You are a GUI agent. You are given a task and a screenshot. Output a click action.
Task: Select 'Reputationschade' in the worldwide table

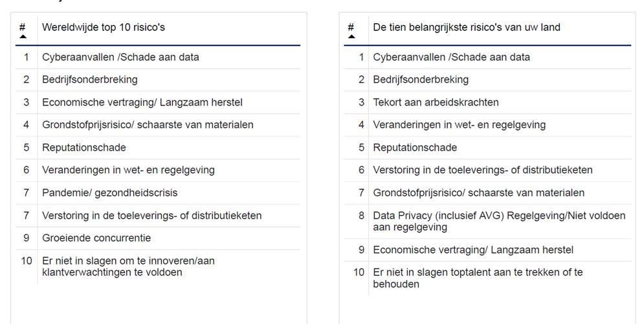click(84, 147)
